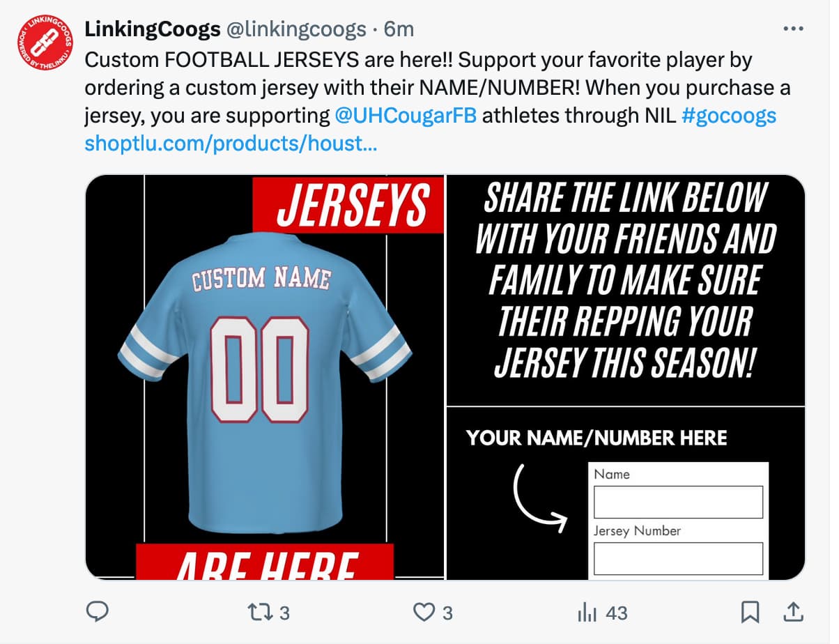The height and width of the screenshot is (644, 839).
Task: Open the shoptlu.com product link
Action: click(231, 144)
